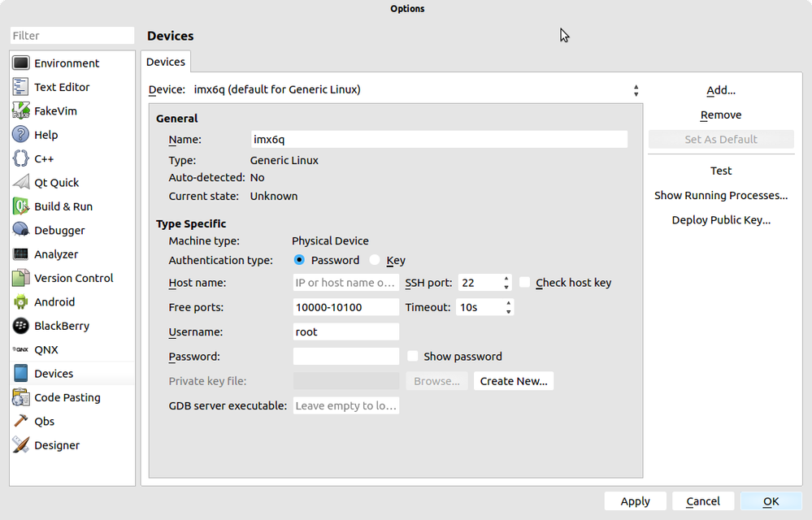Open the Qbs hammer icon
This screenshot has height=520, width=812.
[21, 422]
